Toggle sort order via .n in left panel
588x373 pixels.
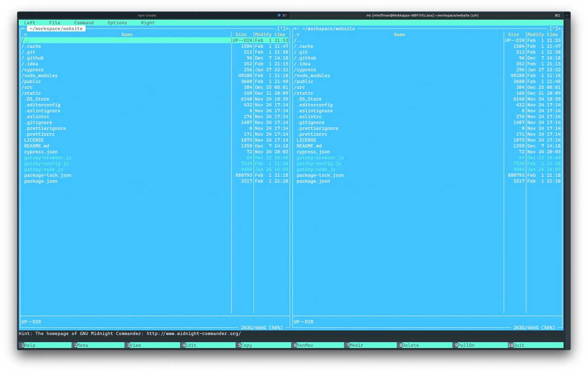(24, 35)
